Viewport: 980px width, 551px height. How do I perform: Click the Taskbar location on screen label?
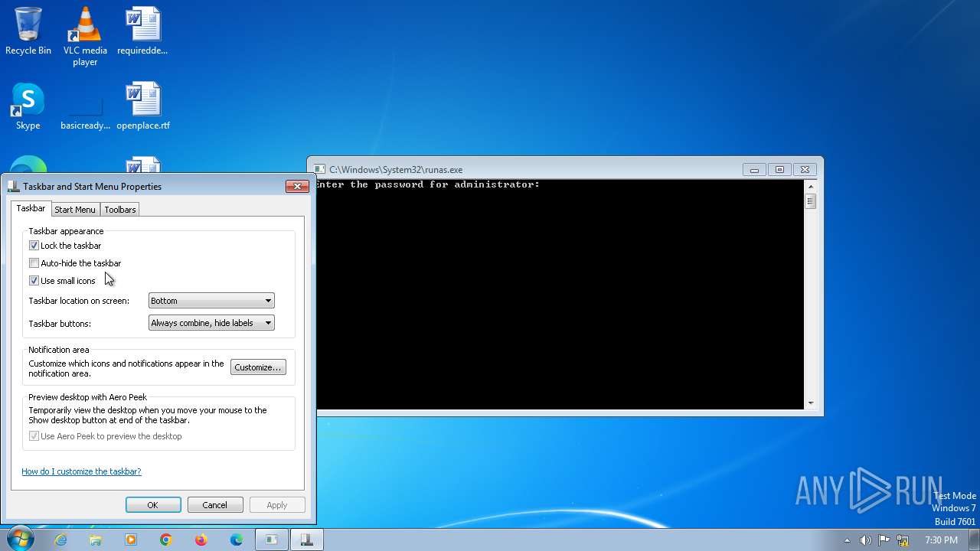[x=79, y=301]
